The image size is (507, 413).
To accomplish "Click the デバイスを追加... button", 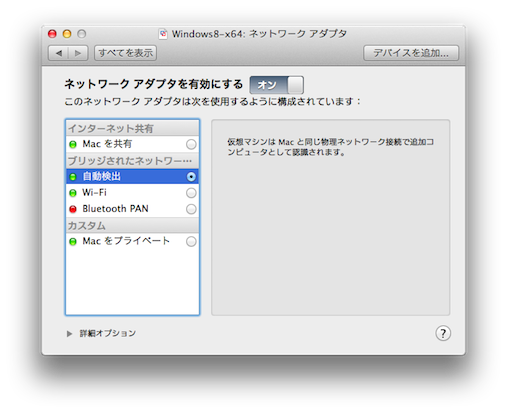I will (411, 53).
